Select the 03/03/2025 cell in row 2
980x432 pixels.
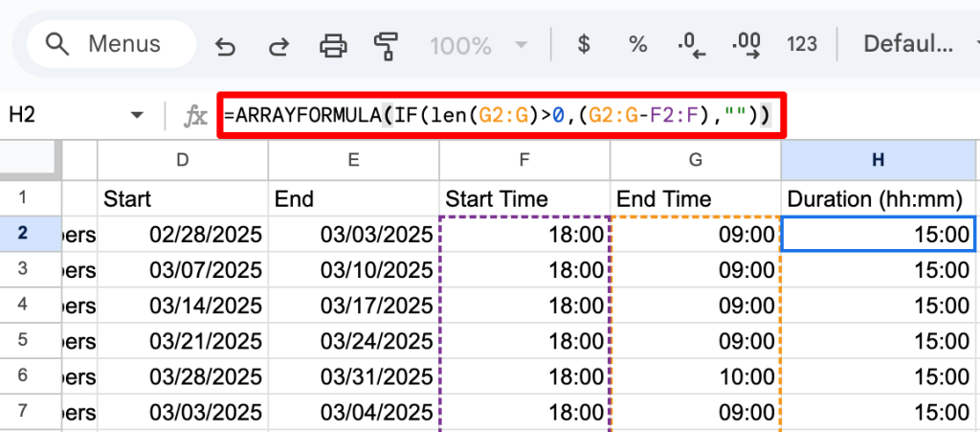[353, 235]
